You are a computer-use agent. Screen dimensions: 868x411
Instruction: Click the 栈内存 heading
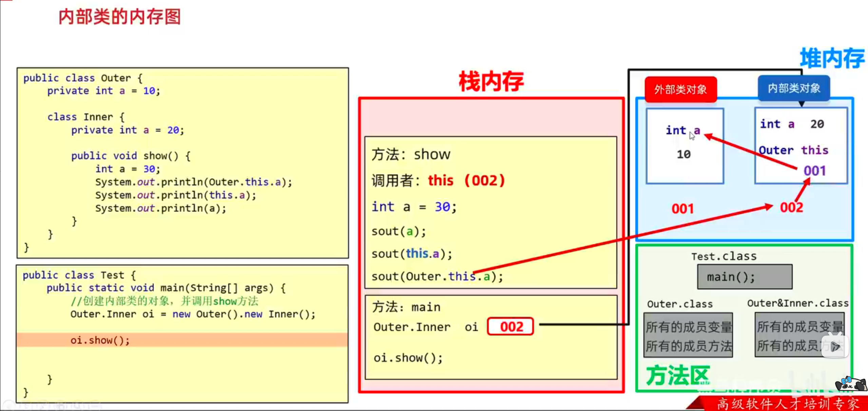(491, 82)
